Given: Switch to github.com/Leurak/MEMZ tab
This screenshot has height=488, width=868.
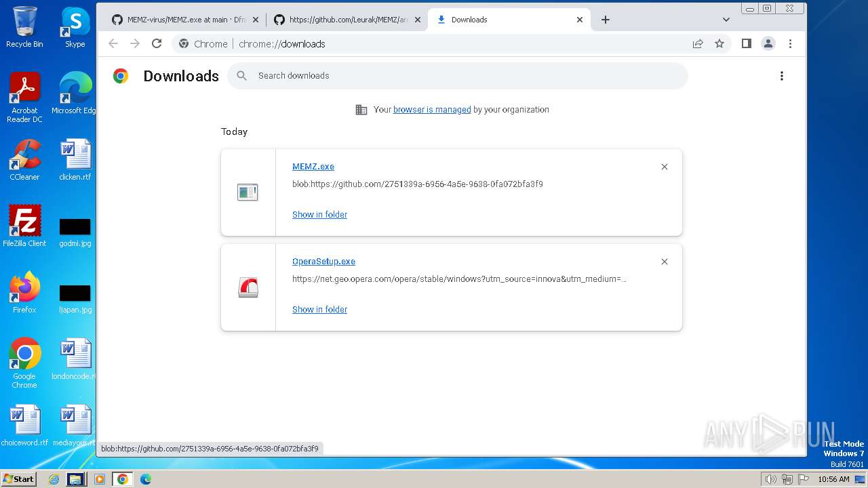Looking at the screenshot, I should click(x=346, y=20).
